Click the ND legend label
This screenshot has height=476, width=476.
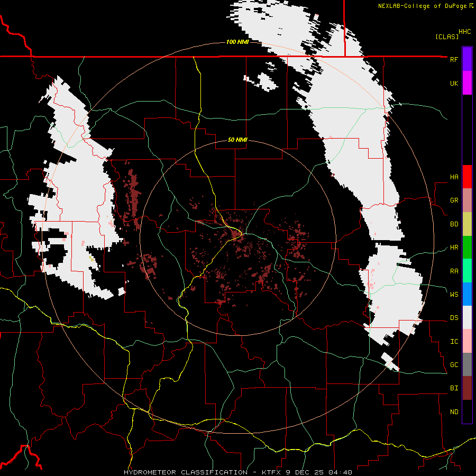tap(454, 412)
